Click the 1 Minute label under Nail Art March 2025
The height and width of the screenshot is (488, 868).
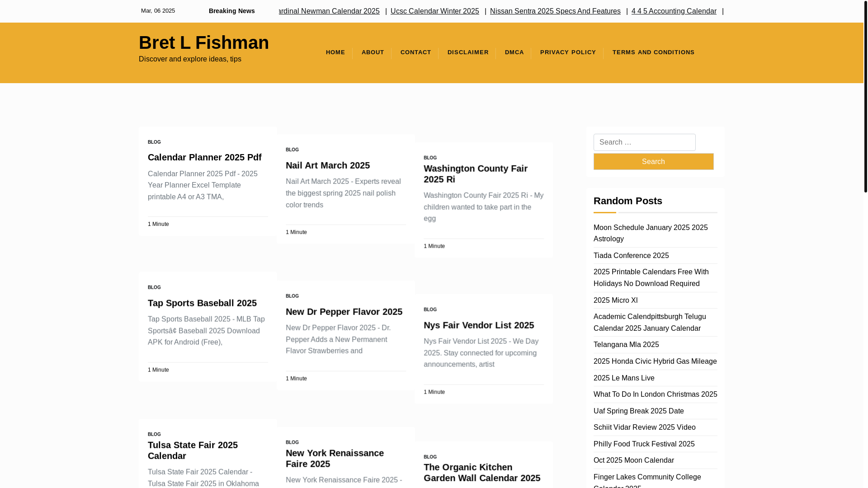(296, 232)
